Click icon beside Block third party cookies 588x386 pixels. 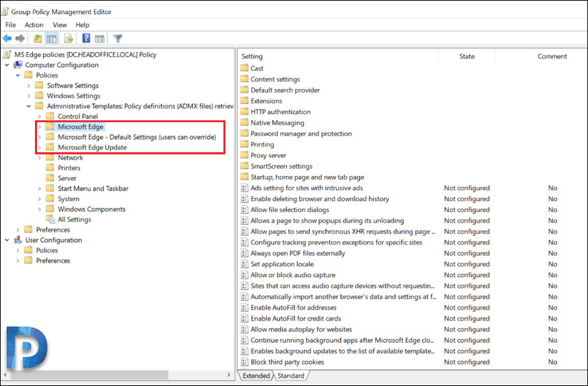[x=244, y=362]
